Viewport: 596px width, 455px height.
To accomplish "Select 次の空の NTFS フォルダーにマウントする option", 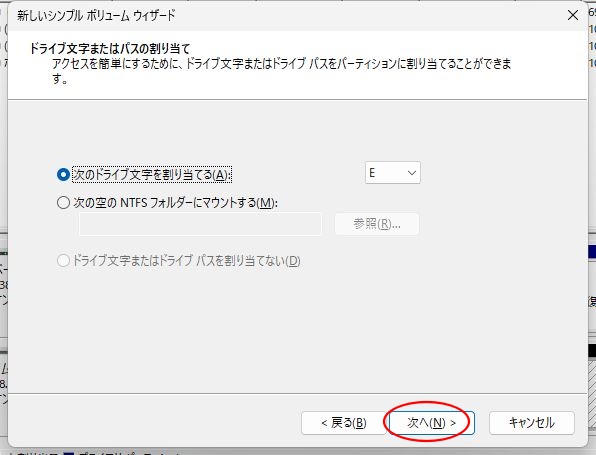I will (x=63, y=202).
